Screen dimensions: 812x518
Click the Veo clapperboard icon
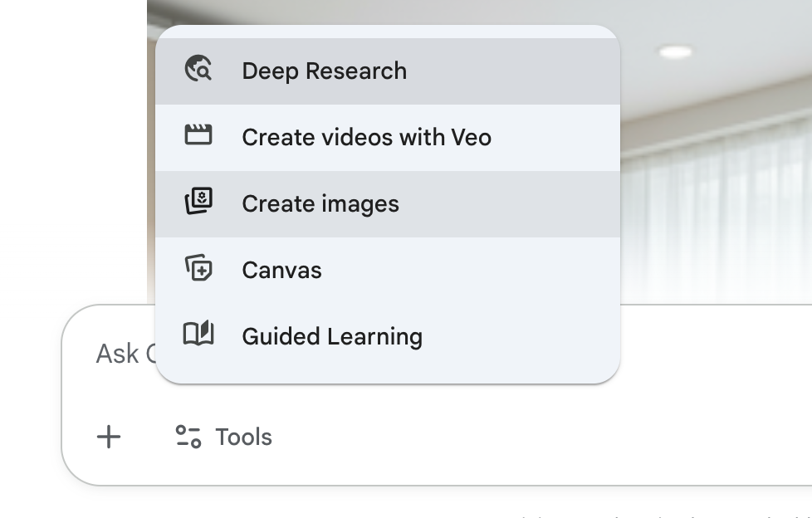pyautogui.click(x=198, y=134)
